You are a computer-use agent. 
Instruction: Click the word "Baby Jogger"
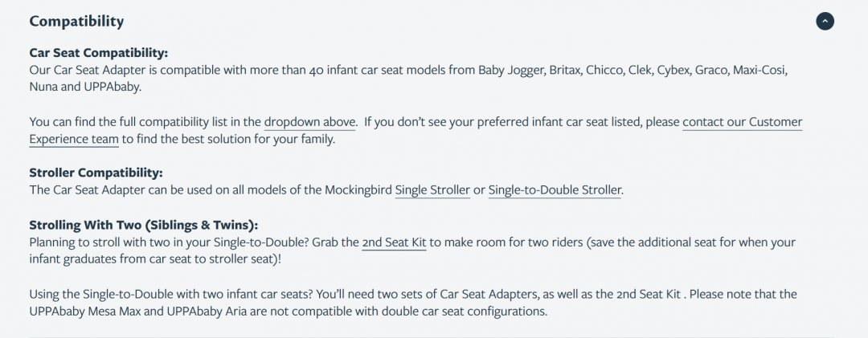pos(510,70)
